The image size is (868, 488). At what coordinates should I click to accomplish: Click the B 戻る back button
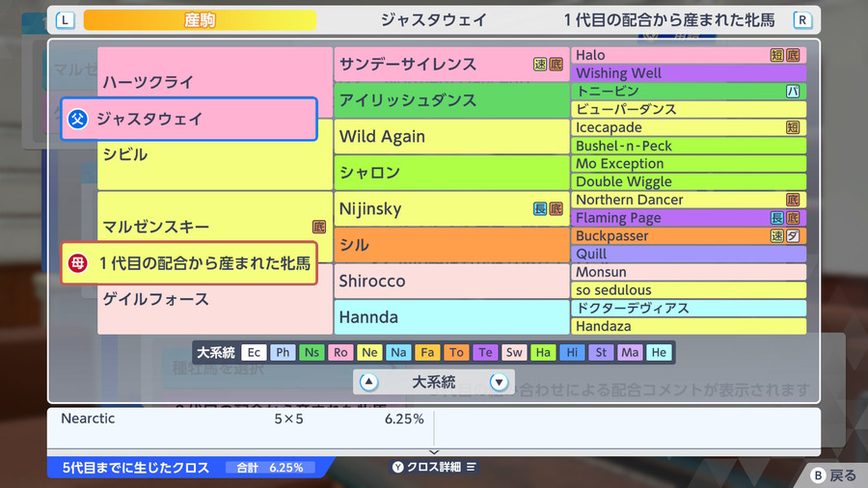(833, 475)
